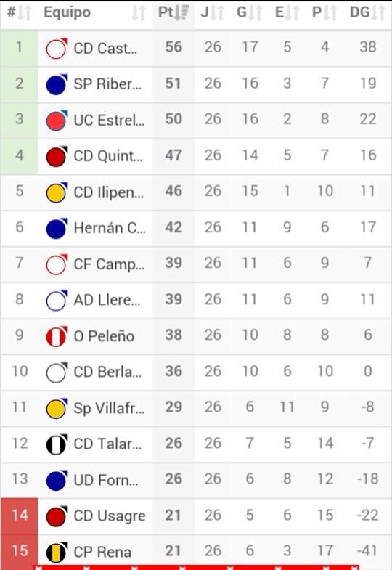Click CP Rena yellow-black crest icon
Image resolution: width=392 pixels, height=570 pixels.
57,552
